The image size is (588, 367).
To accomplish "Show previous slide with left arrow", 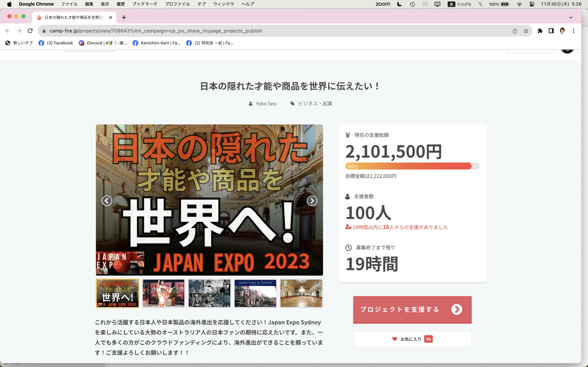I will (107, 201).
